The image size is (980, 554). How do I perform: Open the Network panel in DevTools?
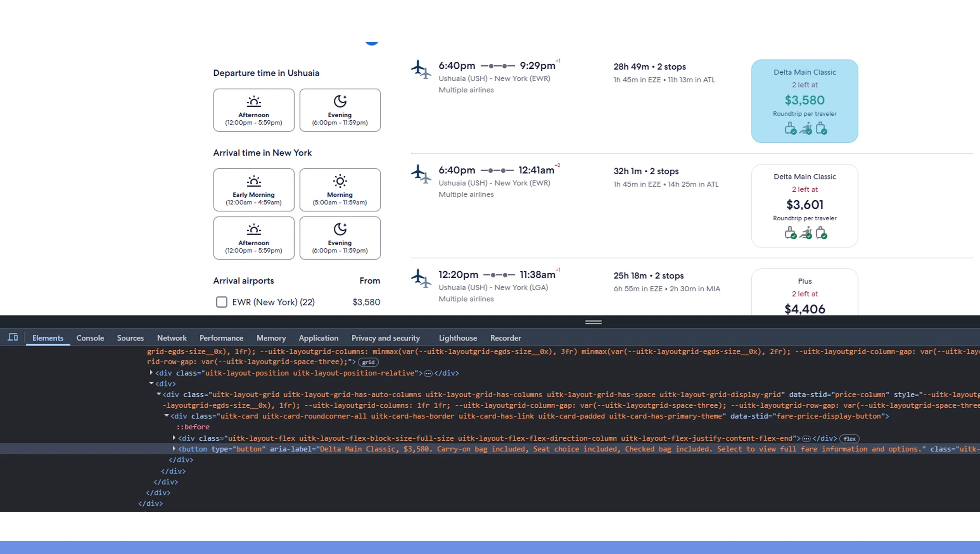[171, 338]
